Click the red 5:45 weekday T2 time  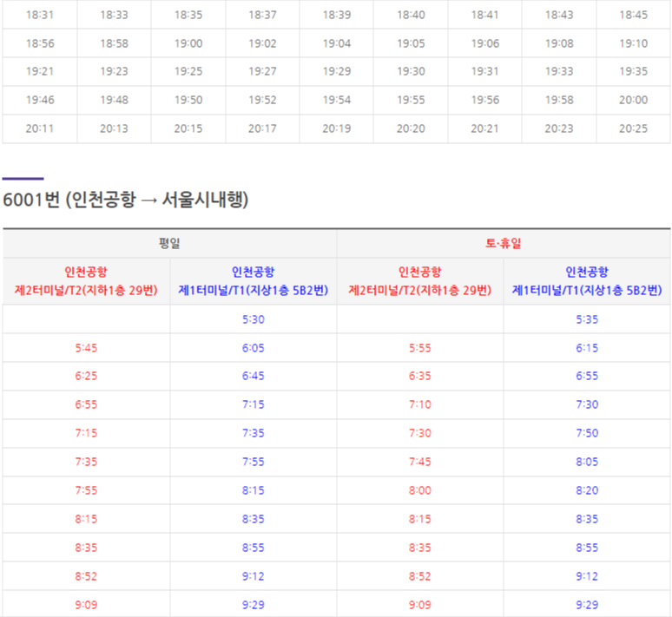click(86, 348)
